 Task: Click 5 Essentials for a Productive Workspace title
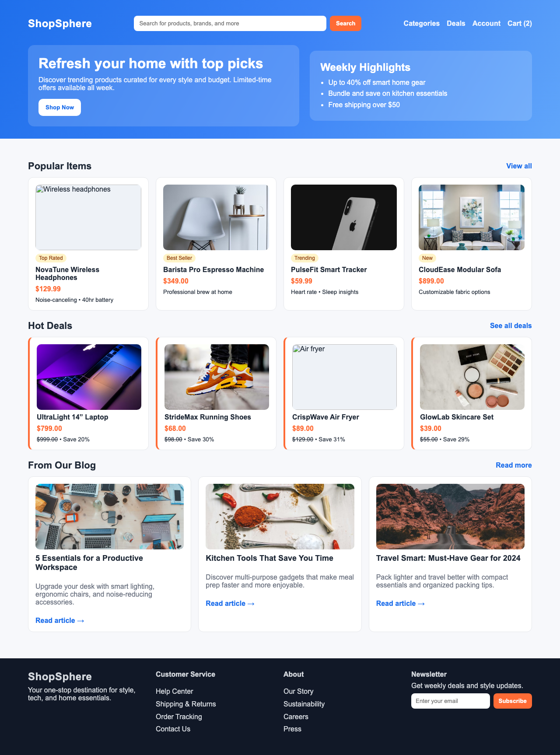tap(89, 563)
